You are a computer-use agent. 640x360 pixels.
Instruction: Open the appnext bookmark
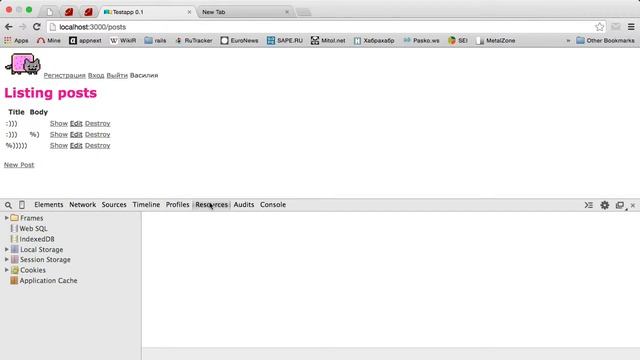point(85,40)
